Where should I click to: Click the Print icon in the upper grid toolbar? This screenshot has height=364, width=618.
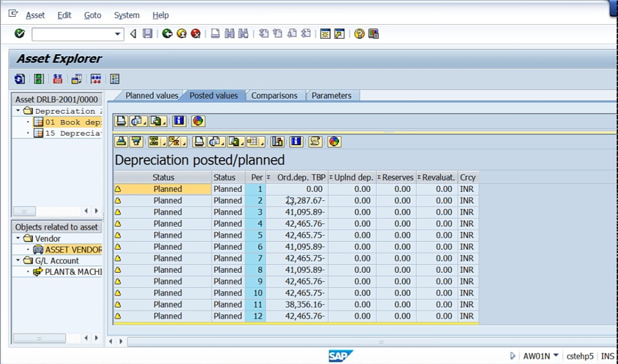coord(121,121)
